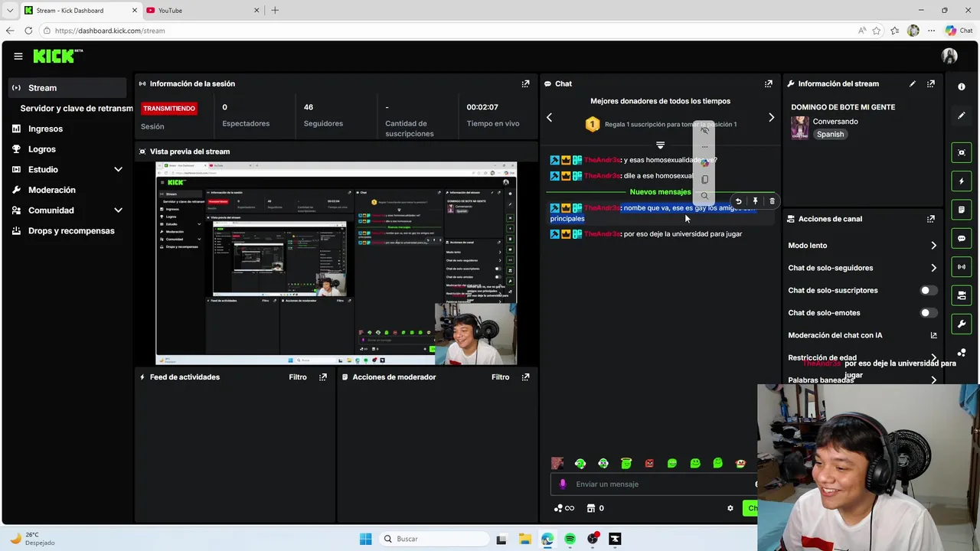Open the profile avatar menu
980x551 pixels.
(x=949, y=56)
